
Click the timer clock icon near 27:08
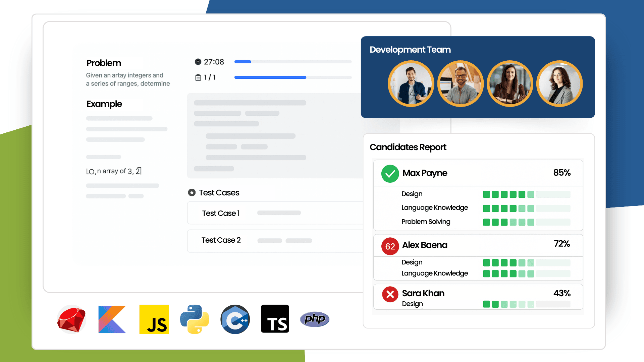pos(198,62)
